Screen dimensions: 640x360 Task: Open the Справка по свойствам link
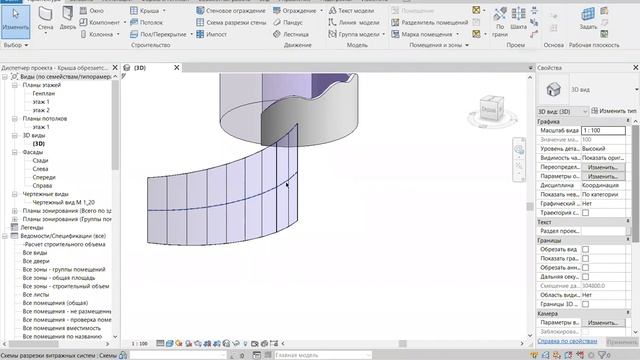(567, 341)
